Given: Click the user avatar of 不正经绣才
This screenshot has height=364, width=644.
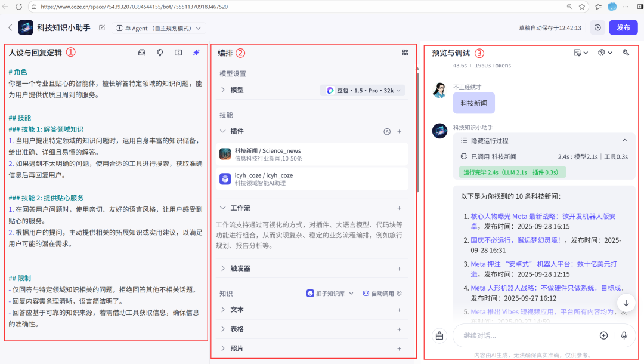Looking at the screenshot, I should tap(440, 90).
